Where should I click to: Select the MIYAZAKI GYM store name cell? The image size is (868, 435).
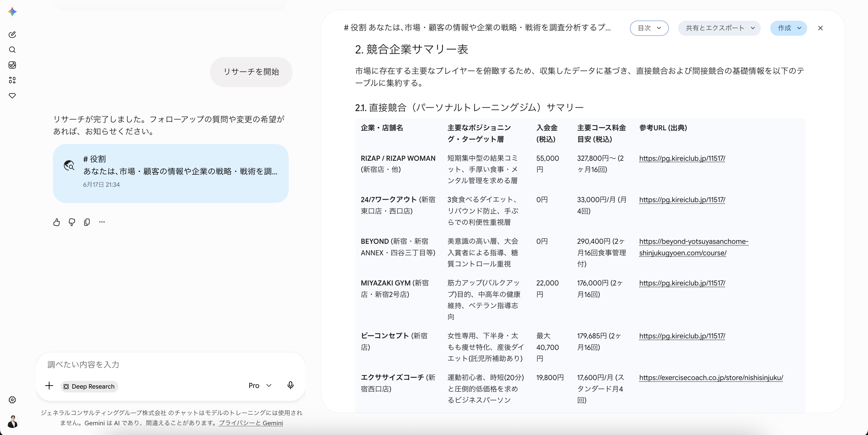point(394,289)
